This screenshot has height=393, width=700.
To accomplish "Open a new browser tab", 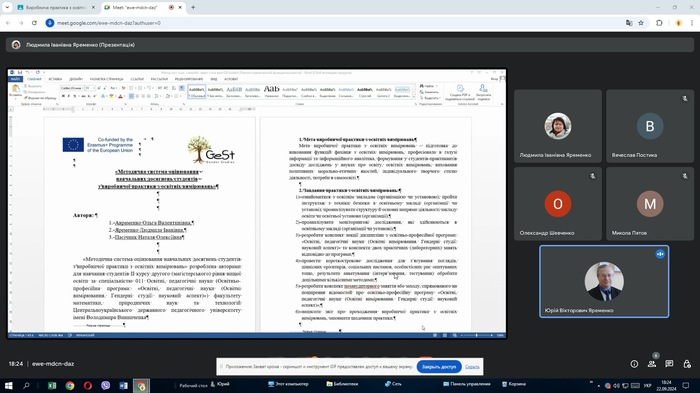I will 193,7.
